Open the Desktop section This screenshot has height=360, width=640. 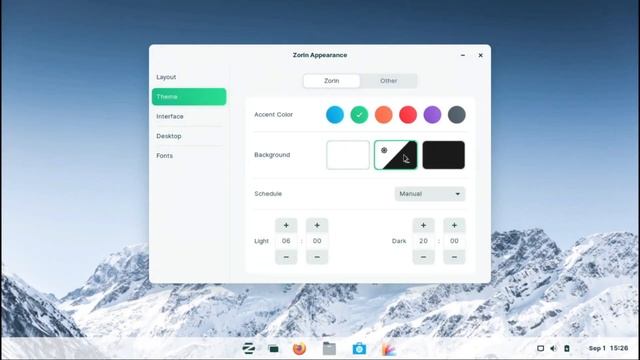click(189, 136)
